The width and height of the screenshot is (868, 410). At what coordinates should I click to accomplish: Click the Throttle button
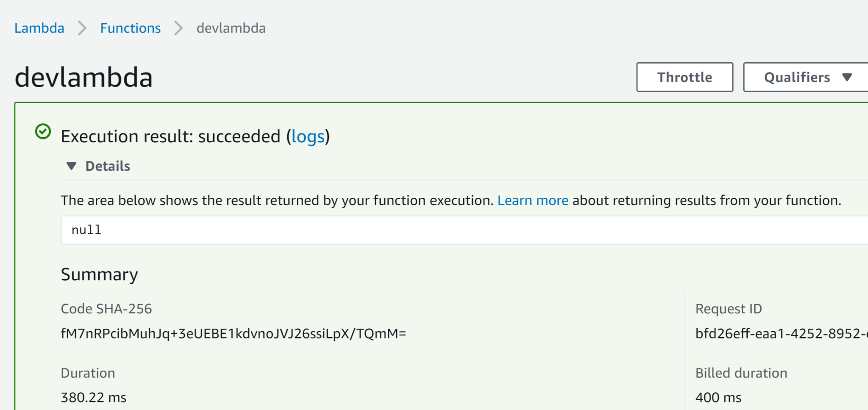684,77
